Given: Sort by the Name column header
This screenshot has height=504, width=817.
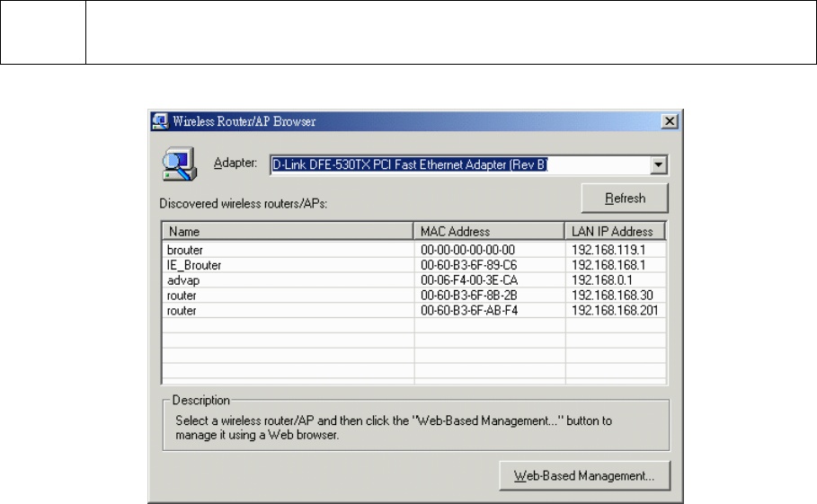Looking at the screenshot, I should (x=287, y=231).
